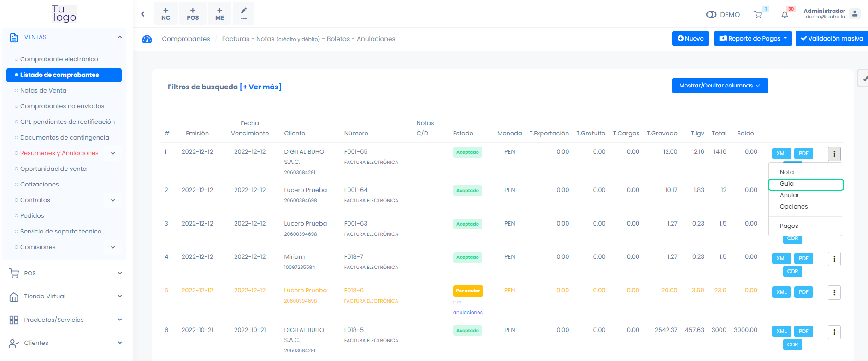
Task: Download PDF for F018-7
Action: 803,258
